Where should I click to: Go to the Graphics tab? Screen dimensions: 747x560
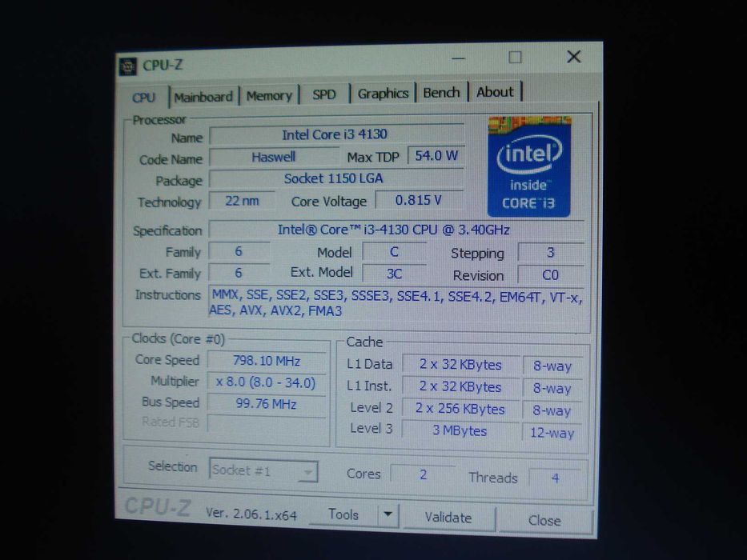383,93
